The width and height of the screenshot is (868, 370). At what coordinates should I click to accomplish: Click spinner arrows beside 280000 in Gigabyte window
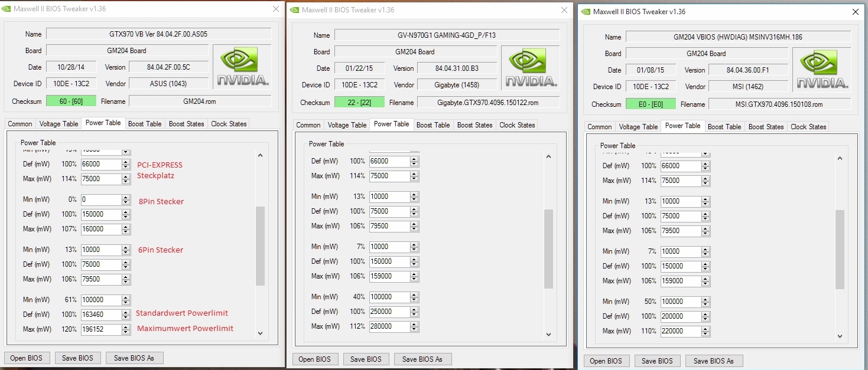(414, 326)
